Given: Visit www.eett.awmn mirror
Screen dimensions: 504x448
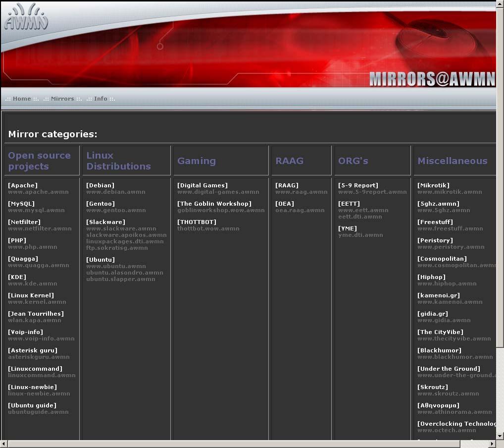Looking at the screenshot, I should click(363, 210).
